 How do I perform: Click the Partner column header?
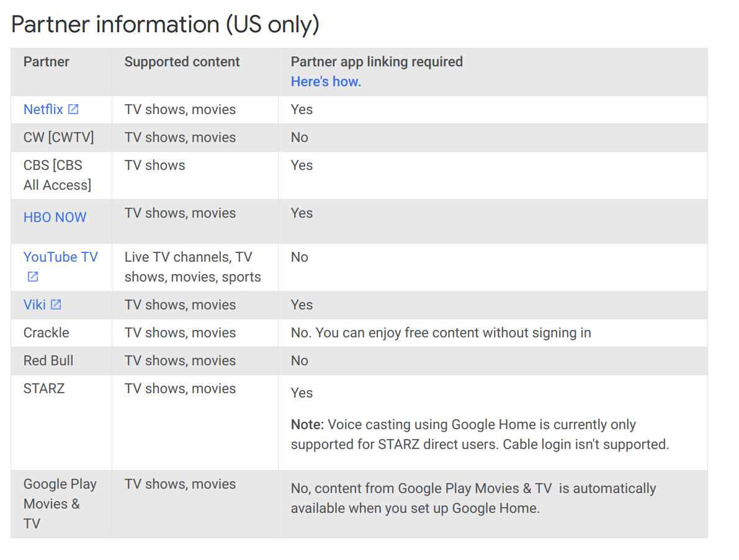pyautogui.click(x=46, y=61)
